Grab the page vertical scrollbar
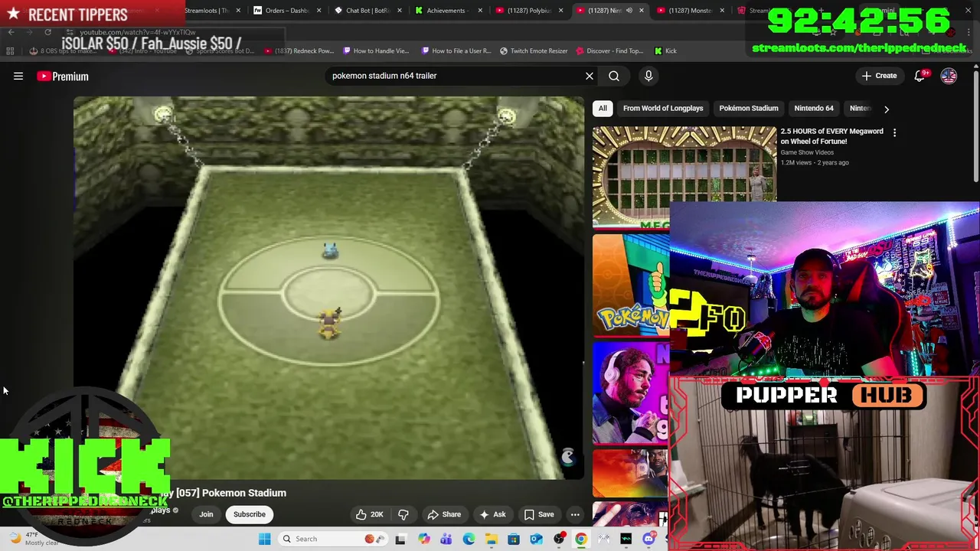Viewport: 980px width, 551px height. click(976, 126)
